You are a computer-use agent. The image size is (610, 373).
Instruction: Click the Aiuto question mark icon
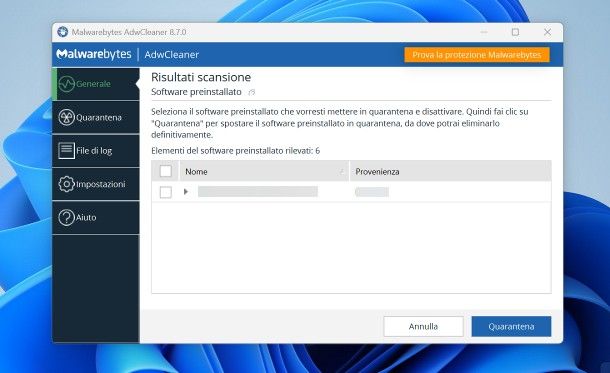(x=67, y=217)
